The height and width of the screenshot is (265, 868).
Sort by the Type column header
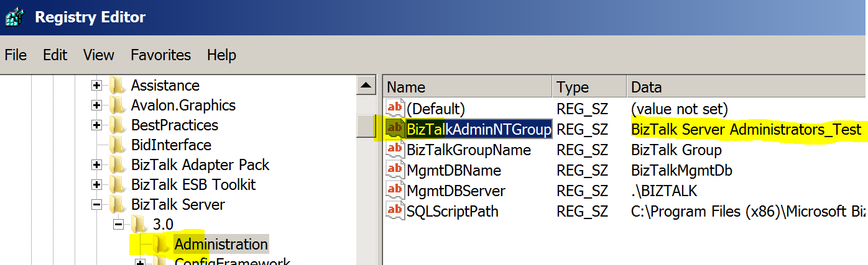pyautogui.click(x=589, y=87)
